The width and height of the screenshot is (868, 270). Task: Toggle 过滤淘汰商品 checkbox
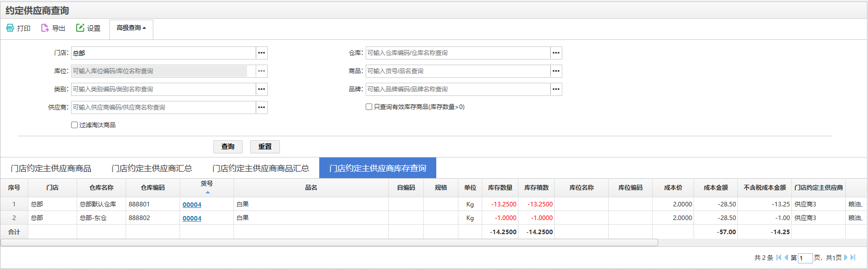[74, 125]
